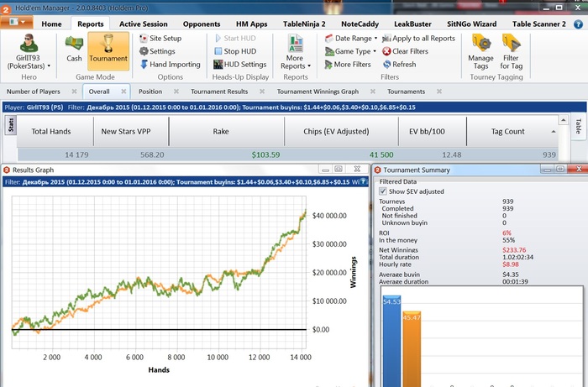Open the LeakBuster tab

[412, 24]
